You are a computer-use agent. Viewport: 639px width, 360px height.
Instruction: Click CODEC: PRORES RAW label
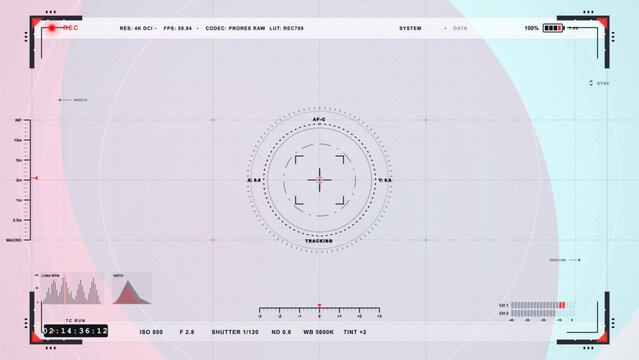click(235, 28)
